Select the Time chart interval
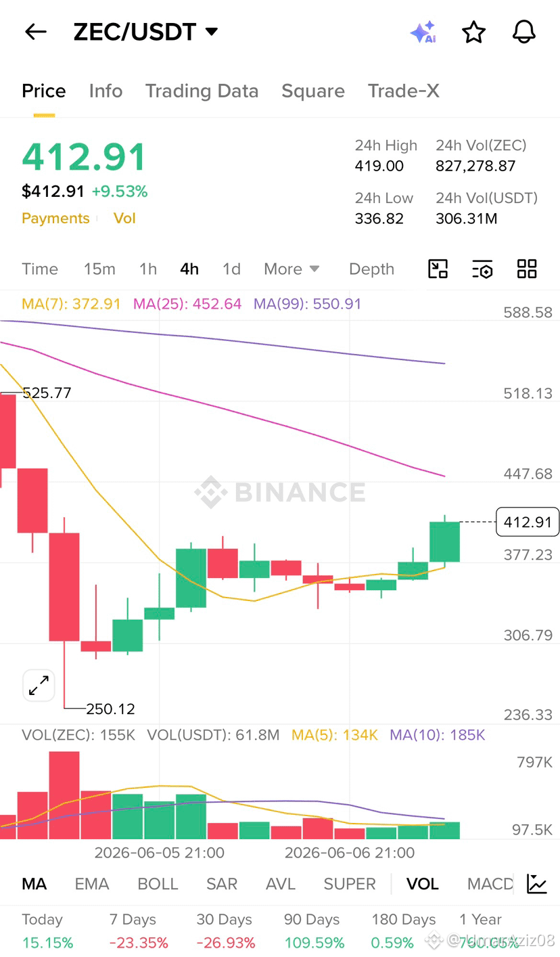Screen dimensions: 560x957 [x=40, y=269]
